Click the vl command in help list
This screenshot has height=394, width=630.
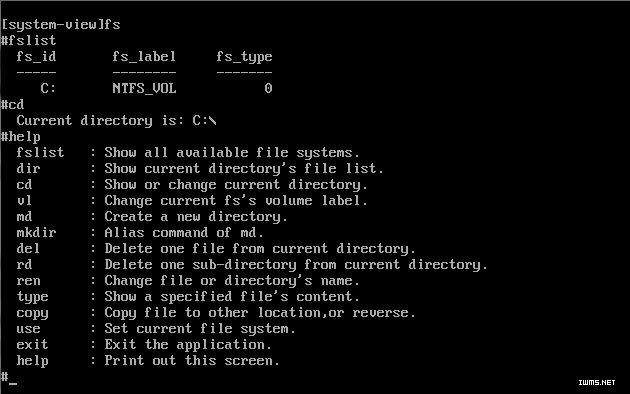[24, 200]
